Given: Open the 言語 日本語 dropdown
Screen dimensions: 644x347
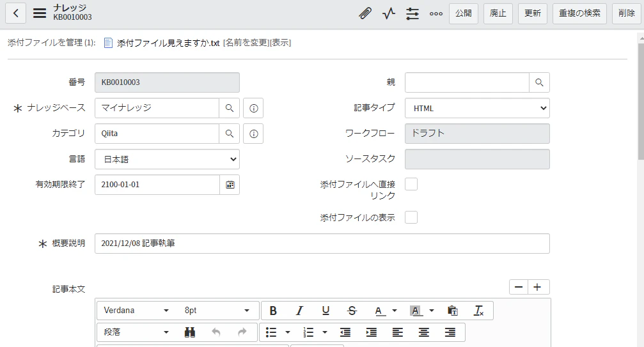Looking at the screenshot, I should (x=167, y=159).
